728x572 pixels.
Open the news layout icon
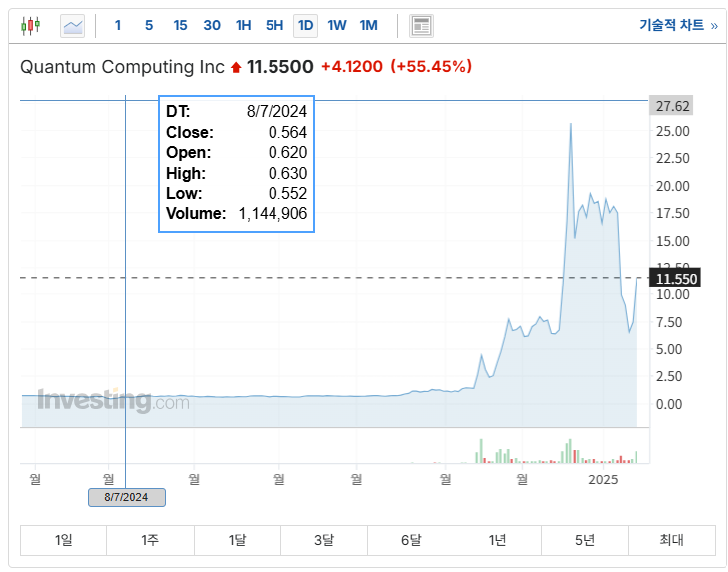click(x=421, y=26)
